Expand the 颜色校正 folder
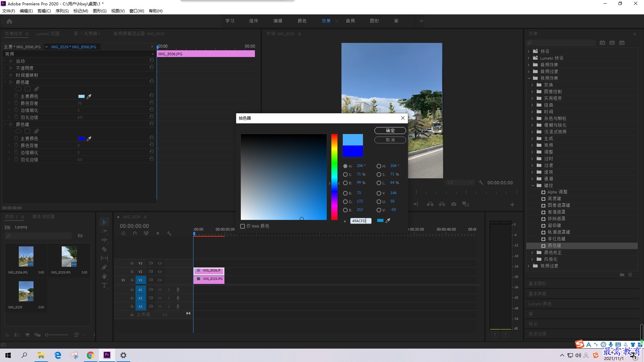Viewport: 644px width, 362px height. coord(533,252)
